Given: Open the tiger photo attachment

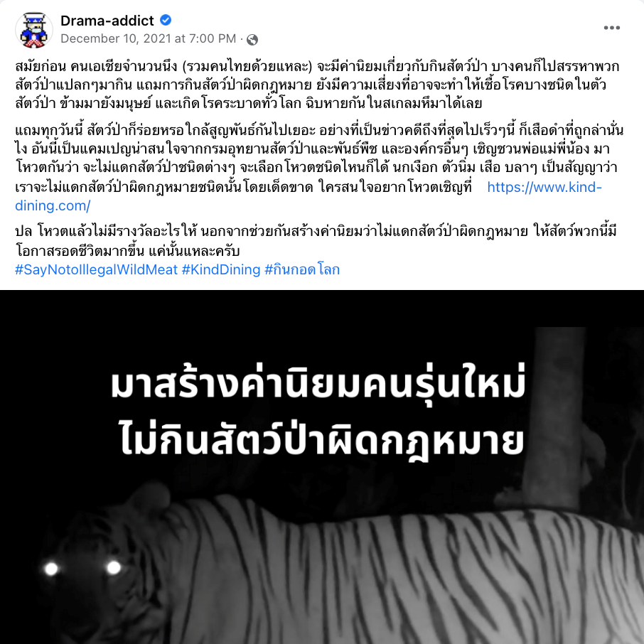Looking at the screenshot, I should 322,467.
